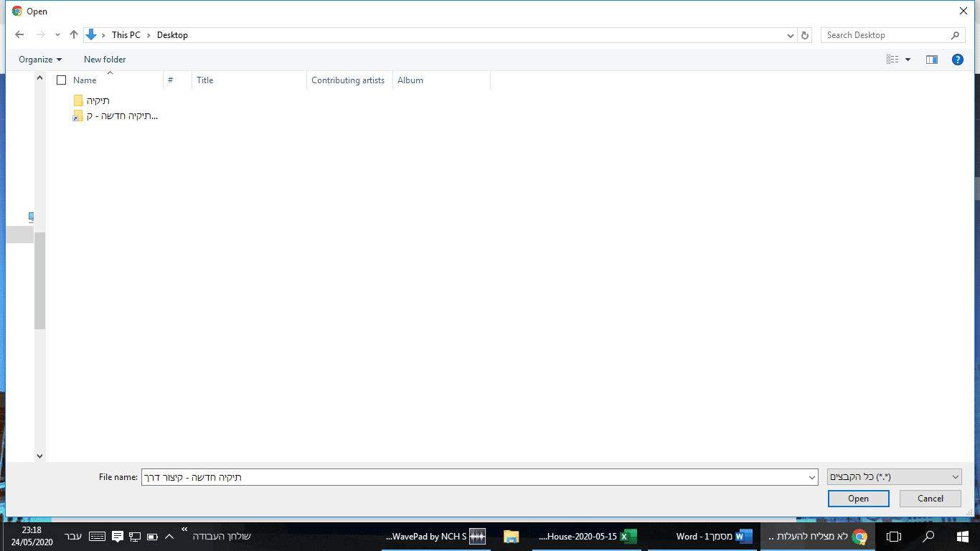
Task: Expand the File name dropdown arrow
Action: [812, 477]
